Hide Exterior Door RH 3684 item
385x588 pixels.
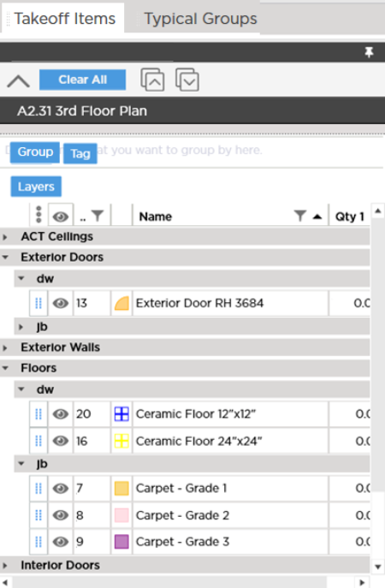pos(61,303)
